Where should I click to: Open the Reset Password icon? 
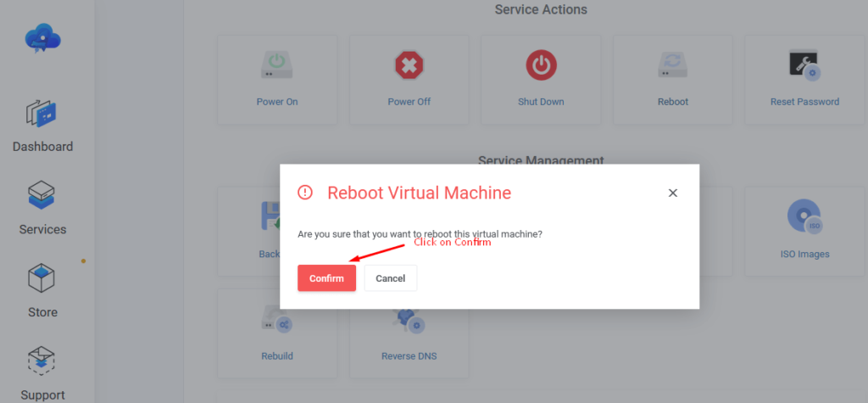[804, 65]
